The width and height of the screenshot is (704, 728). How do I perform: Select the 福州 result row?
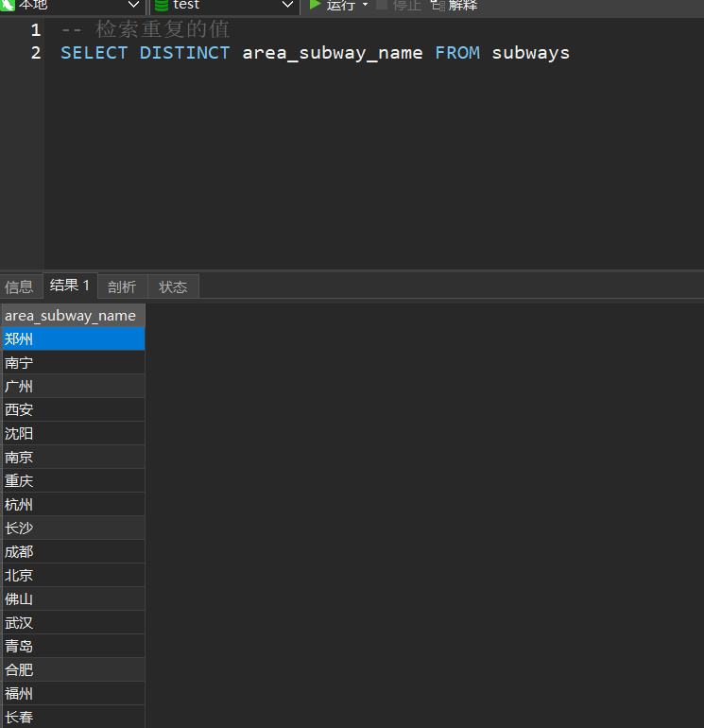coord(74,694)
